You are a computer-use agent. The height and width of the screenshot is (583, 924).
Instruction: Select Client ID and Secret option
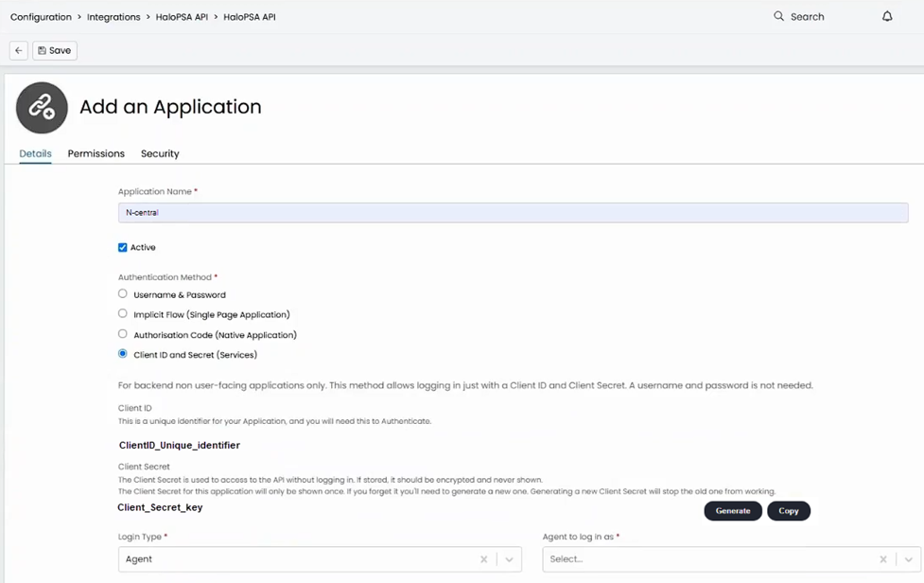tap(123, 354)
